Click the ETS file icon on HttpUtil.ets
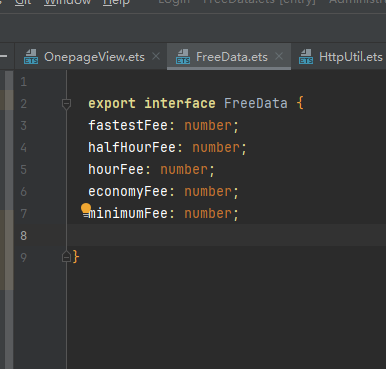386x369 pixels. [x=306, y=57]
